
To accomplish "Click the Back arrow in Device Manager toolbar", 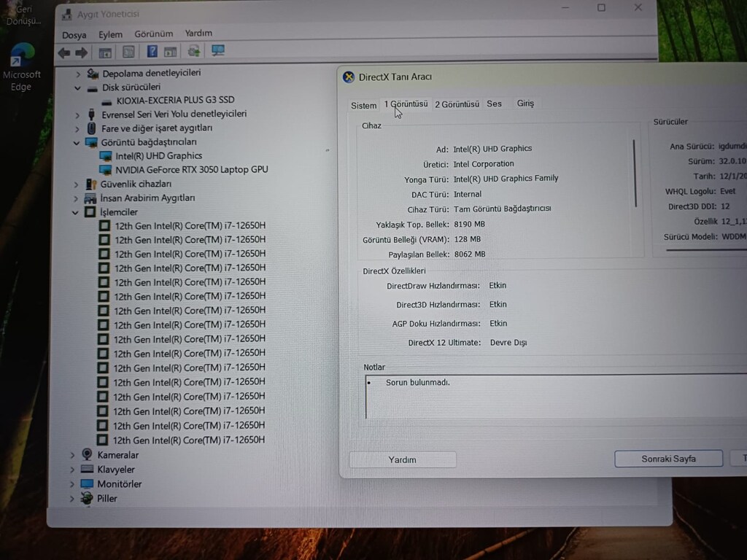I will pos(64,52).
